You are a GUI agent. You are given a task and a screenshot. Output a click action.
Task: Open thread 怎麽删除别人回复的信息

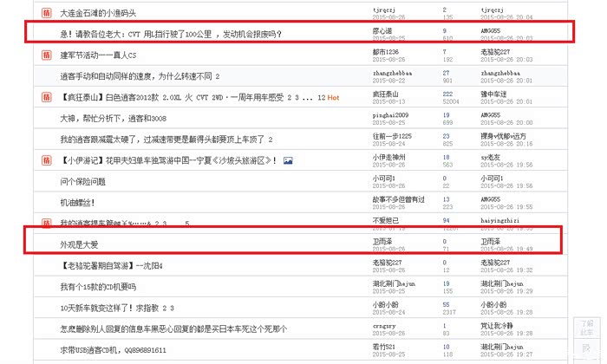[x=173, y=329]
